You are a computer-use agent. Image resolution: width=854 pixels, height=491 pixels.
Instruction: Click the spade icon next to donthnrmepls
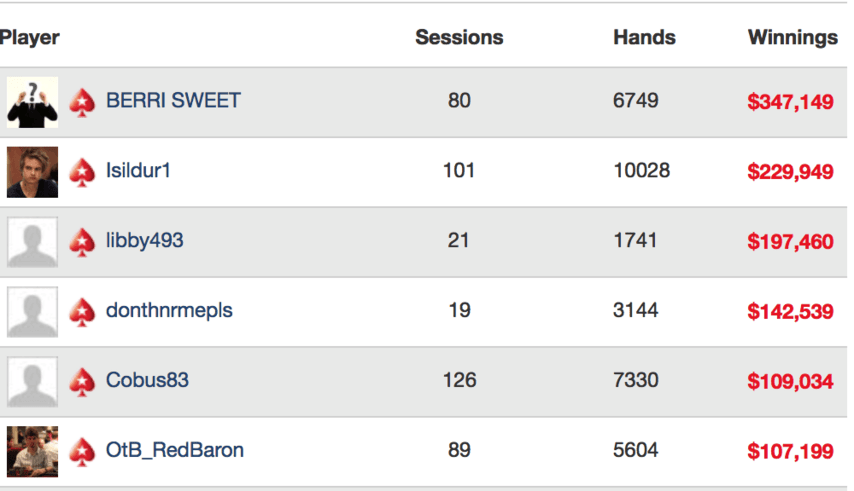pyautogui.click(x=82, y=312)
